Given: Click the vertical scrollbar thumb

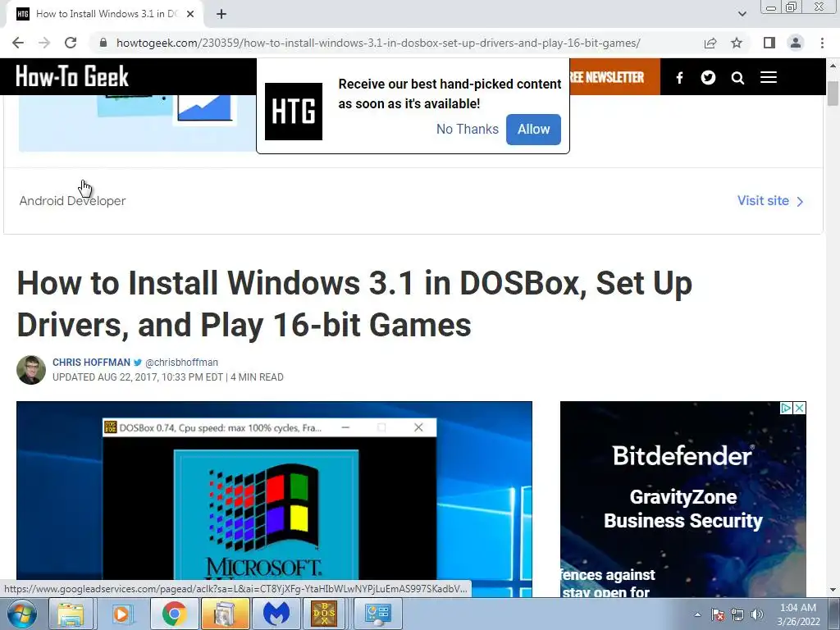Looking at the screenshot, I should pos(833,94).
